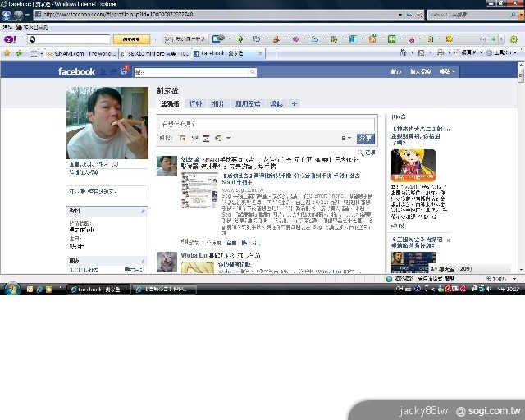Open Facebook messages icon

(x=113, y=71)
